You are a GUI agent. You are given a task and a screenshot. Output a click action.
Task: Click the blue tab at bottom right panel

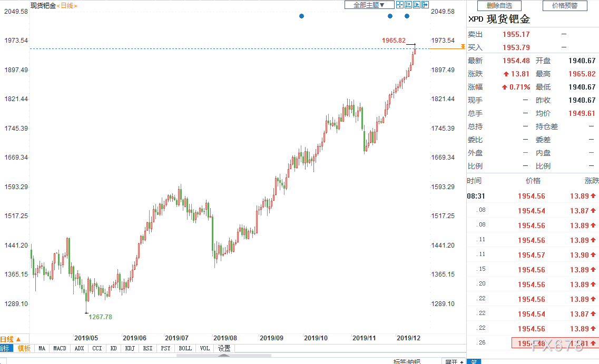coord(474,361)
